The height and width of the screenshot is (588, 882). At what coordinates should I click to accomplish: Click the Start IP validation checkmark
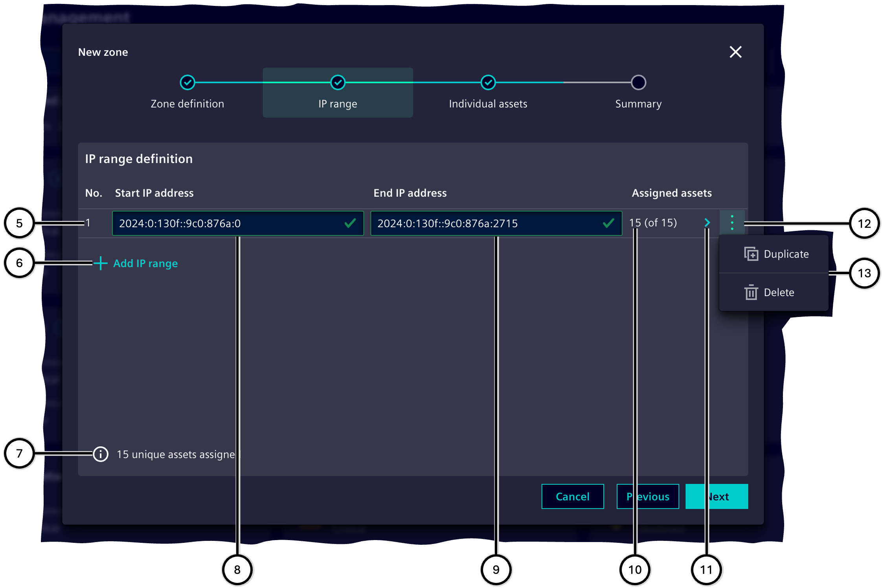tap(350, 223)
